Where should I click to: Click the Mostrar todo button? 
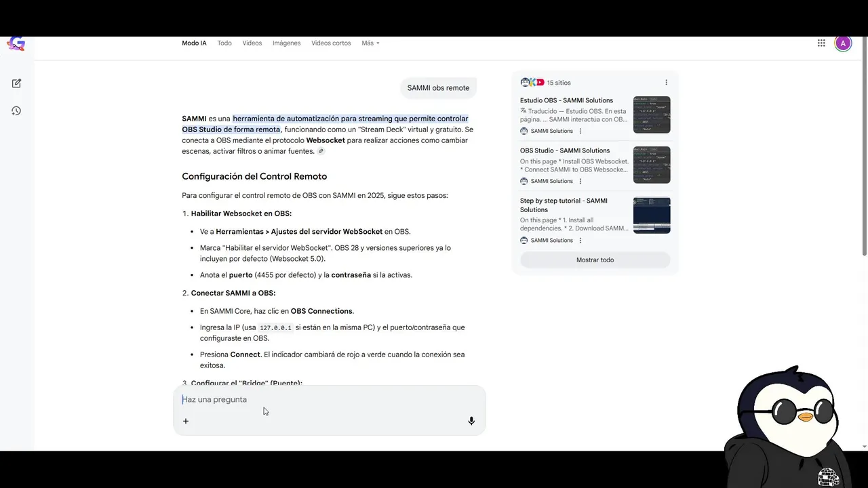pyautogui.click(x=595, y=260)
